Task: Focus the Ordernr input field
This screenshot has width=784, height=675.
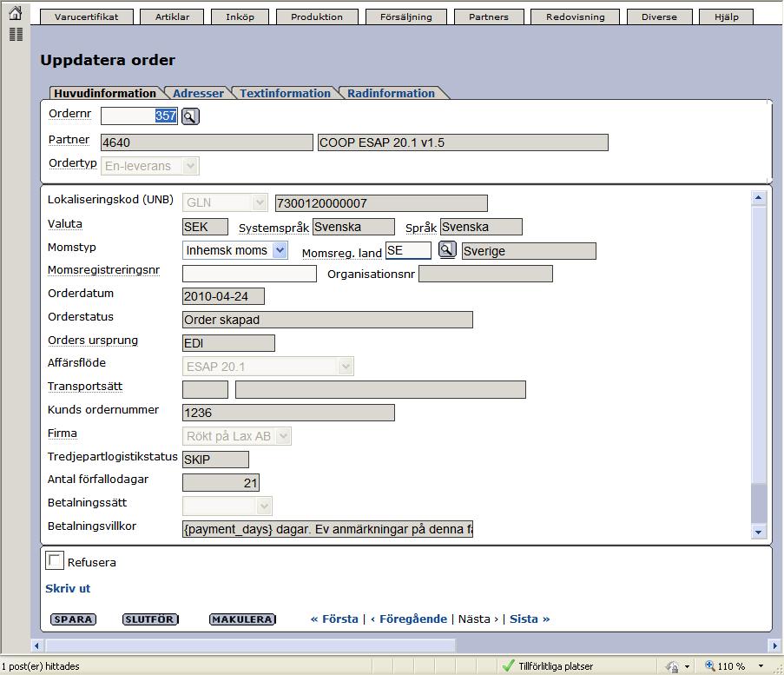Action: coord(140,116)
